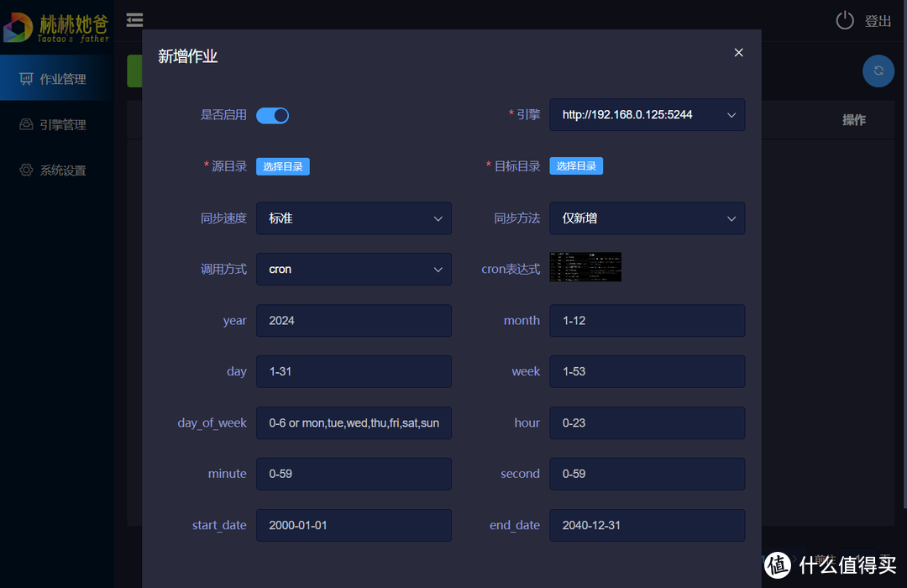Image resolution: width=907 pixels, height=588 pixels.
Task: Click the cron表达式 help thumbnail image
Action: 585,266
